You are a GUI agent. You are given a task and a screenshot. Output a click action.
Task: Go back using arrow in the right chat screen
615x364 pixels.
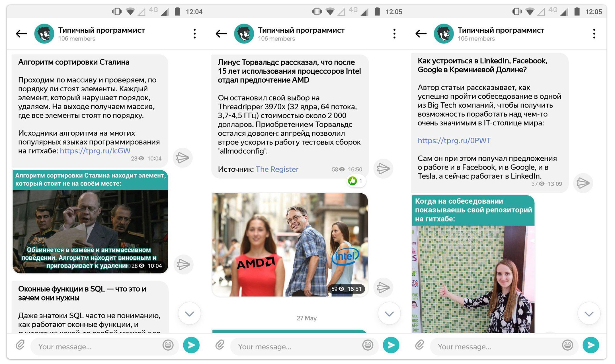point(421,34)
